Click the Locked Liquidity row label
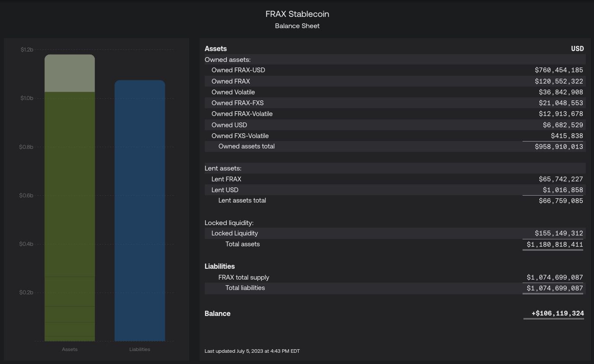 234,233
